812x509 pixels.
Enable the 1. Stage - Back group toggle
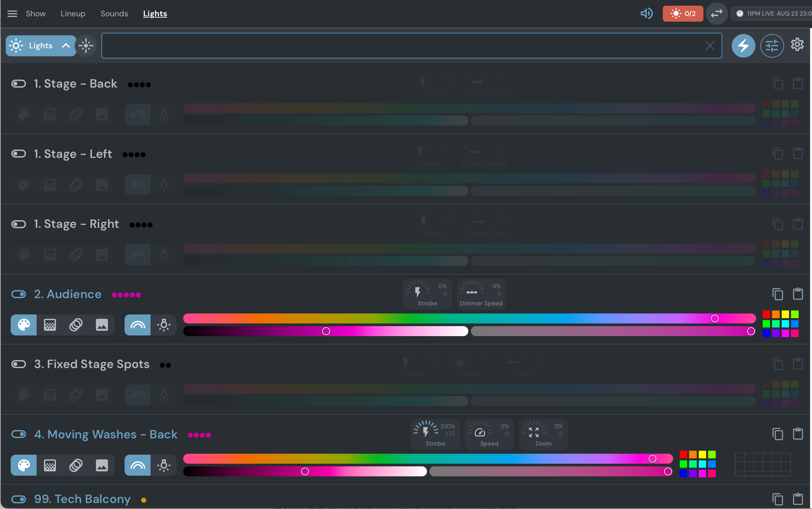click(x=19, y=83)
